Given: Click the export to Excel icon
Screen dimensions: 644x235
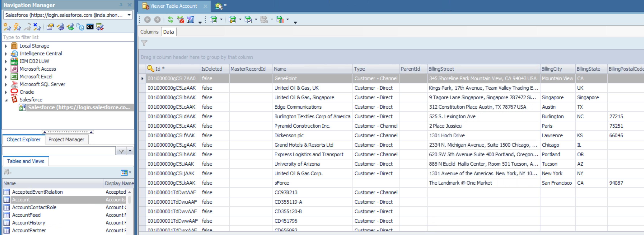Looking at the screenshot, I should 214,20.
